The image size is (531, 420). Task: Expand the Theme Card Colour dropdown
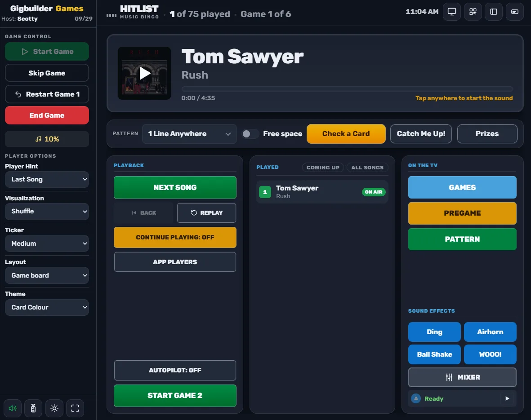pos(47,307)
